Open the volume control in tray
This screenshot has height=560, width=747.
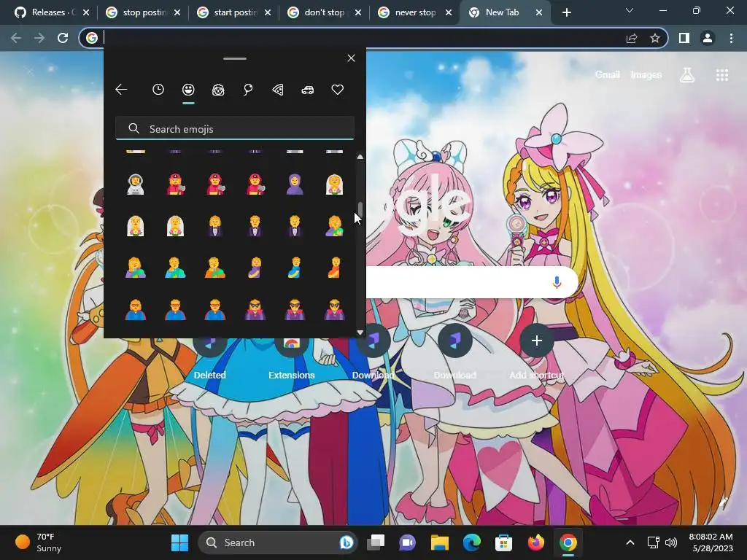click(671, 542)
